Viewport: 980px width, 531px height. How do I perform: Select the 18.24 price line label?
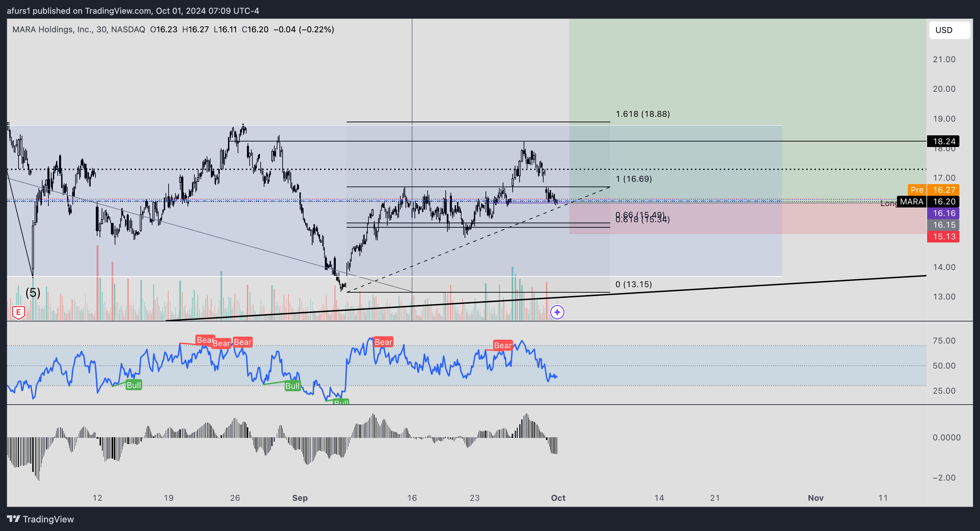point(943,141)
